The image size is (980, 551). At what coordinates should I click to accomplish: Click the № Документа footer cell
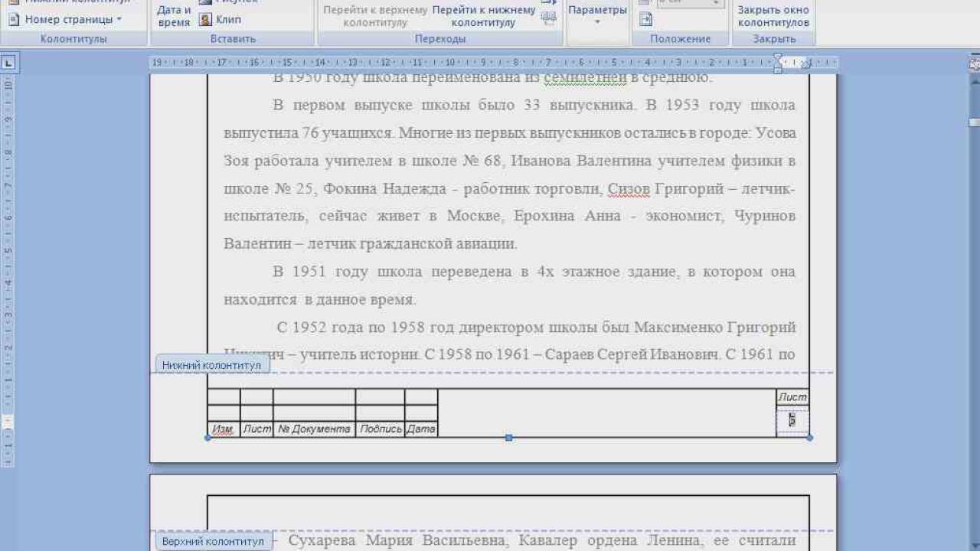(x=314, y=429)
